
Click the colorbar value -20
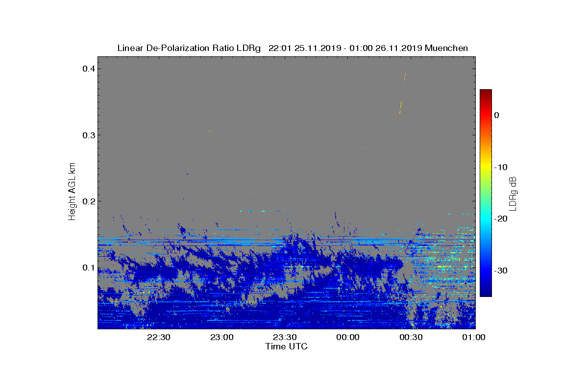[500, 219]
